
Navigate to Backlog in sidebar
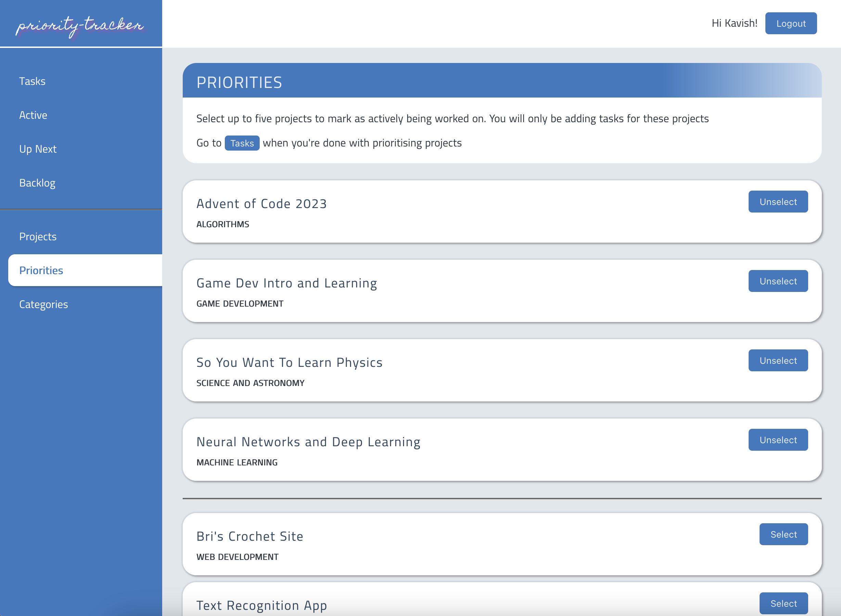37,183
